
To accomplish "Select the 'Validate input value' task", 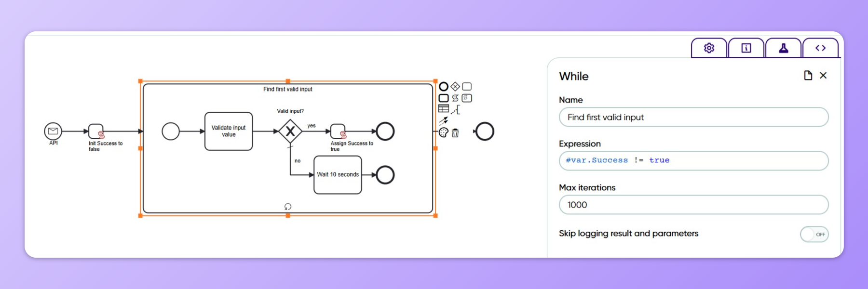I will [229, 131].
